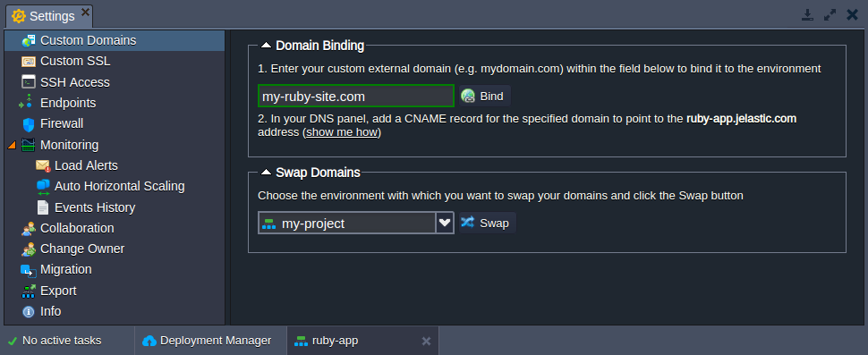The width and height of the screenshot is (868, 355).
Task: Close the Settings tab
Action: (x=85, y=12)
